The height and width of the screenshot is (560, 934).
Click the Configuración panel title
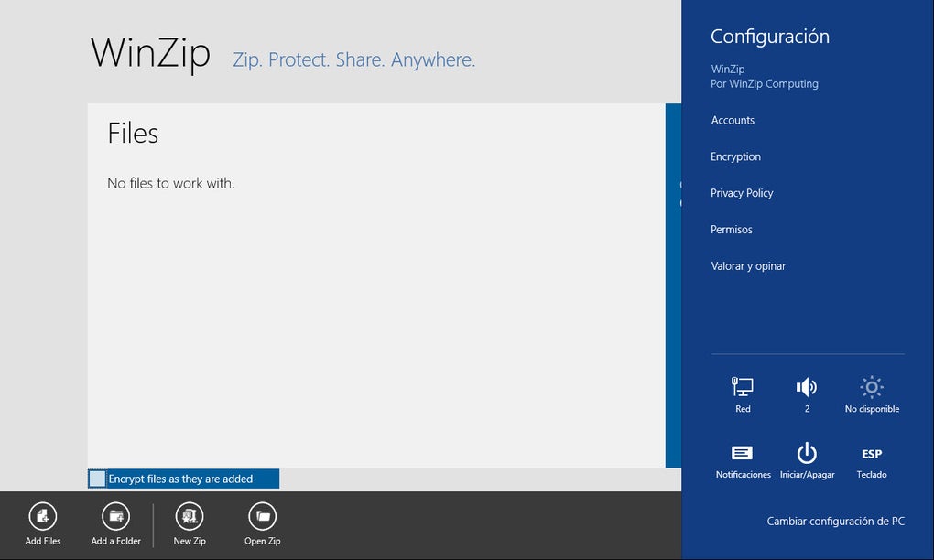tap(769, 37)
